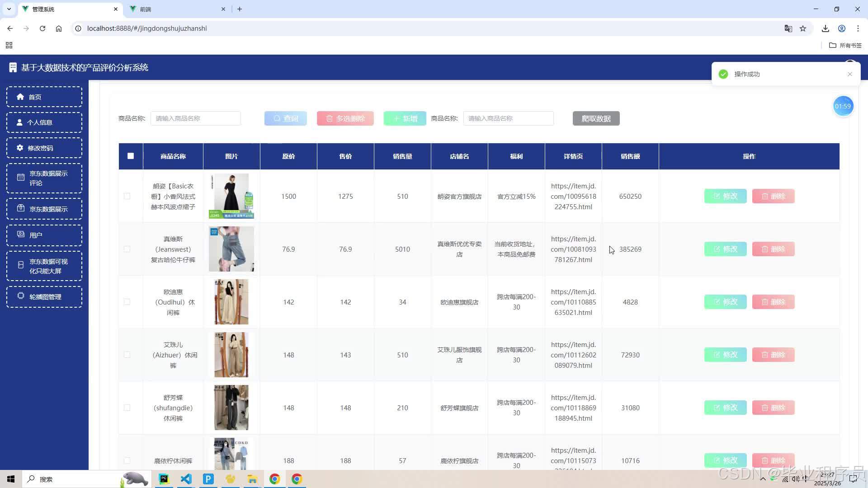Click 修改 for the 欧迪惠 product row

[x=725, y=302]
